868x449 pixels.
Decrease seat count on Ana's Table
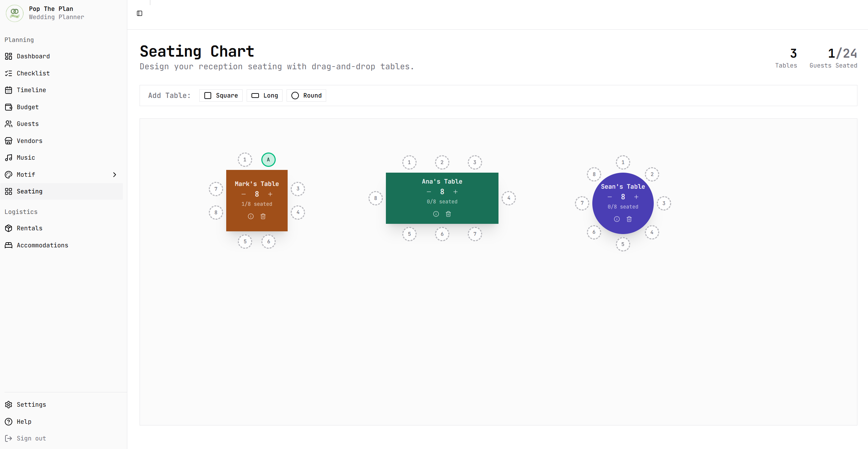point(429,192)
